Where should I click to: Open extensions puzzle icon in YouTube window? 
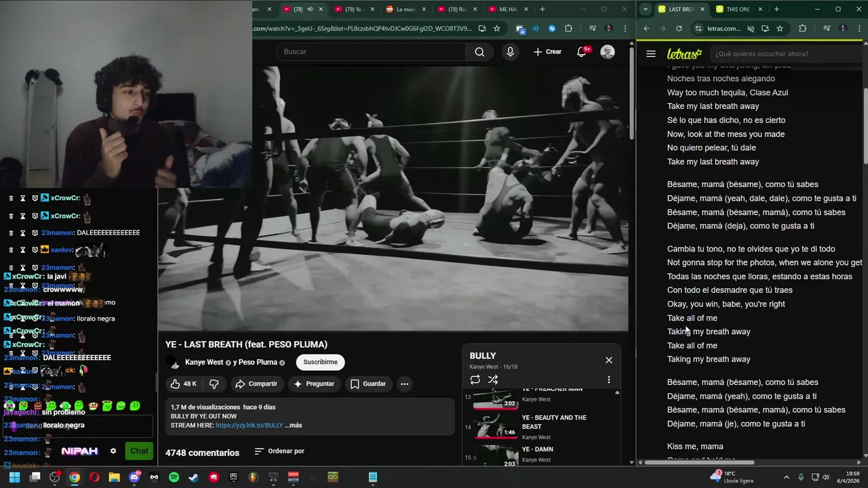pyautogui.click(x=568, y=28)
